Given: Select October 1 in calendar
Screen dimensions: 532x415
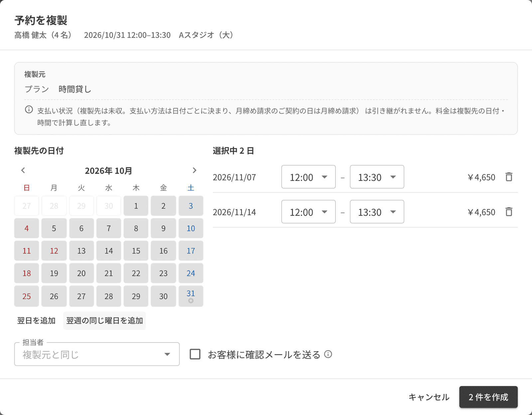Looking at the screenshot, I should (136, 206).
